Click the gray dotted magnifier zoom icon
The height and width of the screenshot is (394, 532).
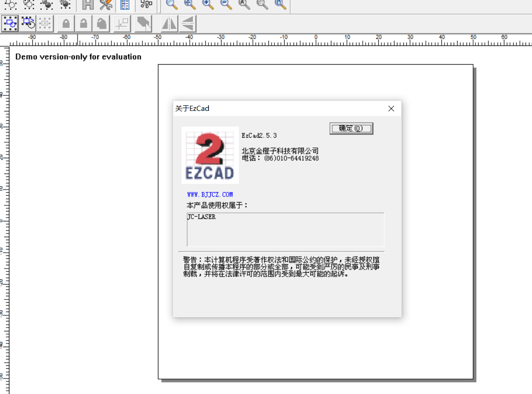tap(262, 4)
